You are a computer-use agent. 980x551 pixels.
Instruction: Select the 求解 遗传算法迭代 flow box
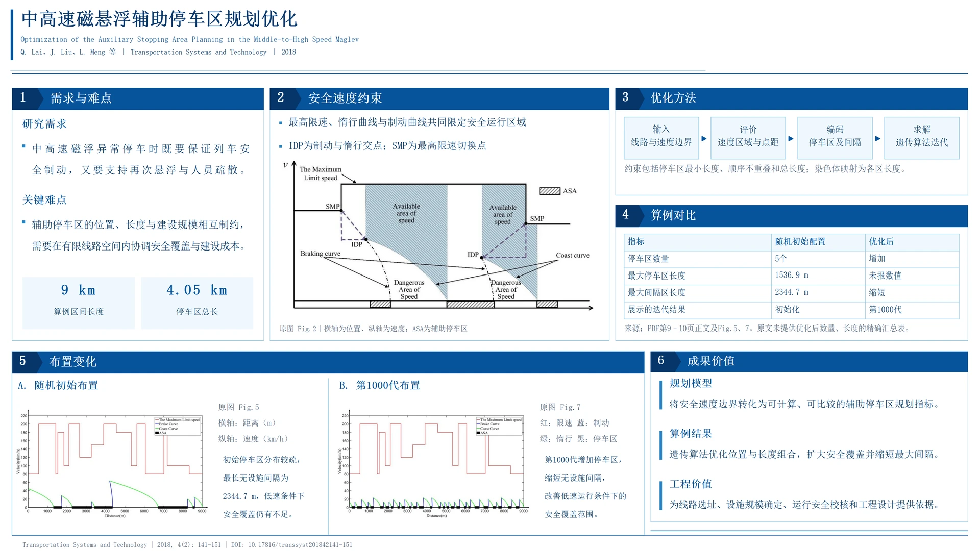(x=921, y=138)
